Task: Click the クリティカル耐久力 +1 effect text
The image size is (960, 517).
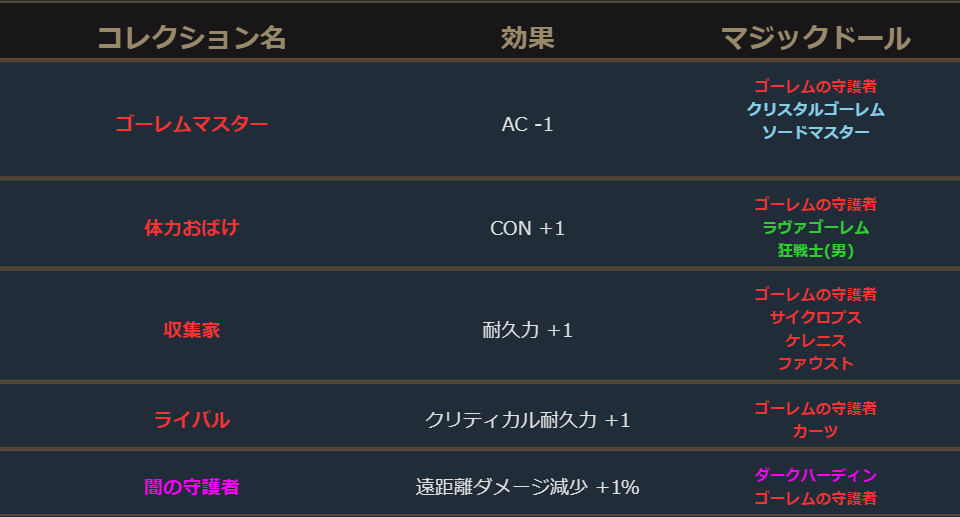Action: (527, 420)
